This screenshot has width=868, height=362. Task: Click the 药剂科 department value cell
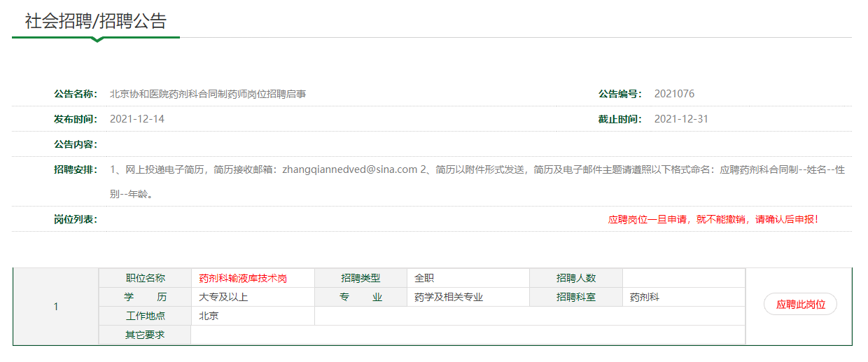pyautogui.click(x=684, y=297)
